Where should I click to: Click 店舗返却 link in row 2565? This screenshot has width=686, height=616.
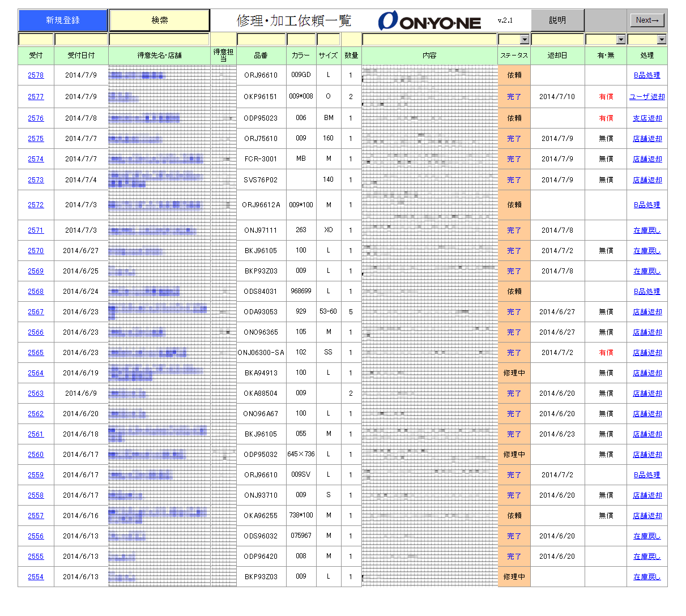(x=647, y=353)
